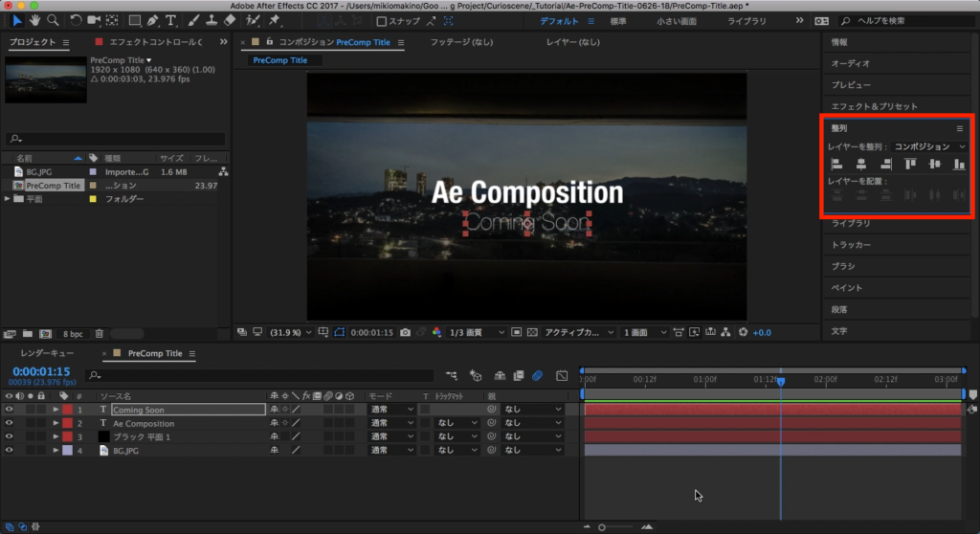Viewport: 980px width, 534px height.
Task: Expand the Ae Composition layer properties
Action: (56, 423)
